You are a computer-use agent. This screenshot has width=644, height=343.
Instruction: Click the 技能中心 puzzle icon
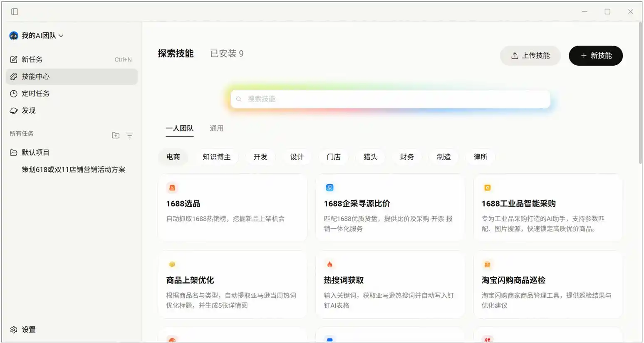coord(14,76)
